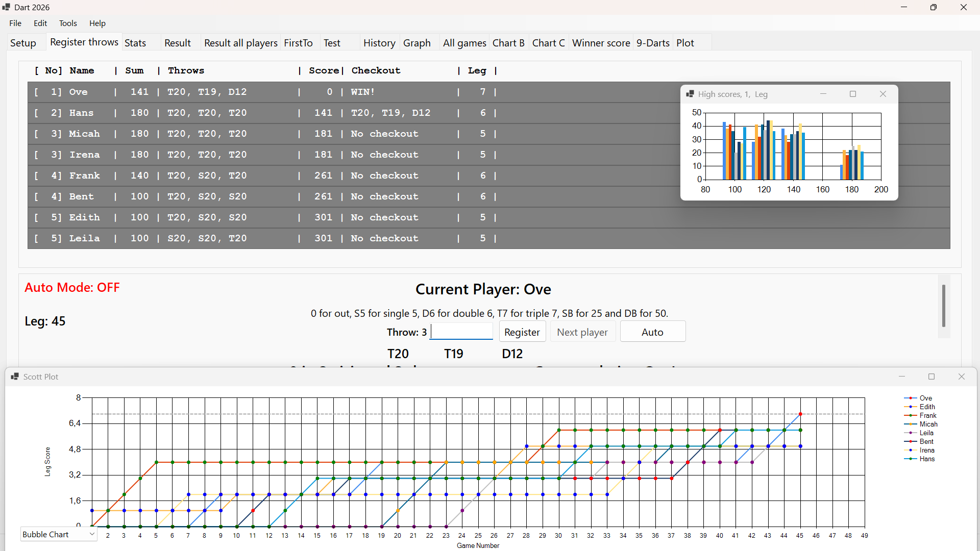Toggle Auto mode with Auto button
Image resolution: width=980 pixels, height=551 pixels.
[x=652, y=332]
